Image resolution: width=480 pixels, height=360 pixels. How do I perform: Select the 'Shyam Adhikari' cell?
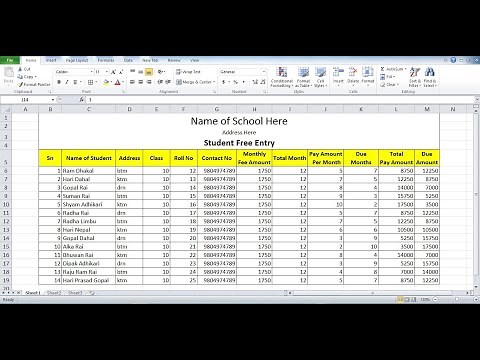click(x=89, y=204)
